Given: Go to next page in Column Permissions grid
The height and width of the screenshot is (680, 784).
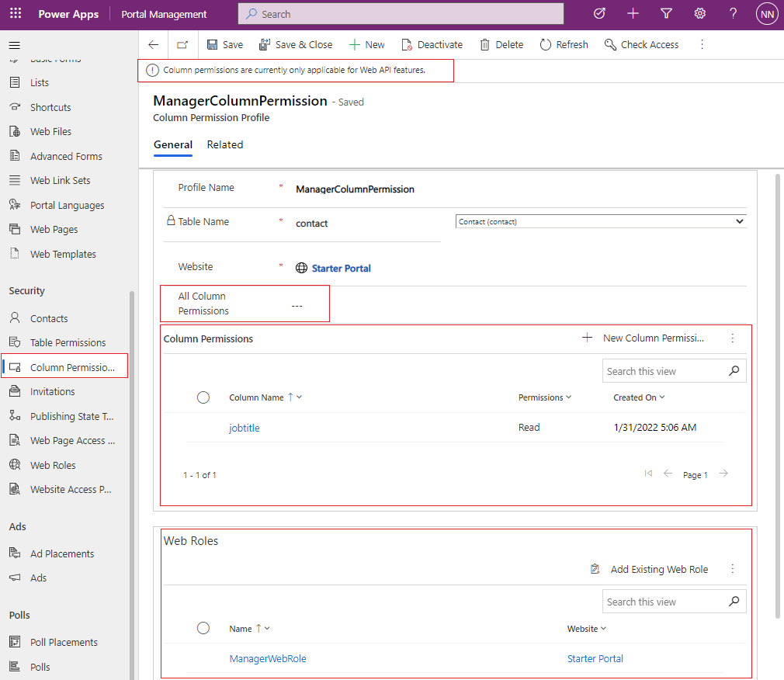Looking at the screenshot, I should 723,473.
